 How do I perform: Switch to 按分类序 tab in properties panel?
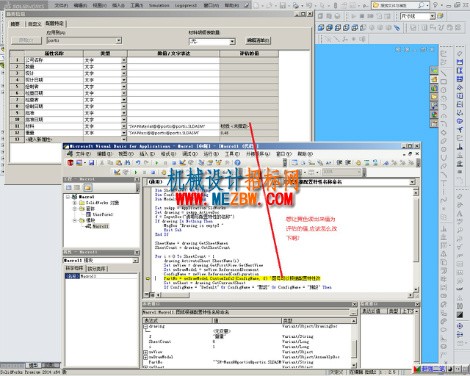pos(97,269)
